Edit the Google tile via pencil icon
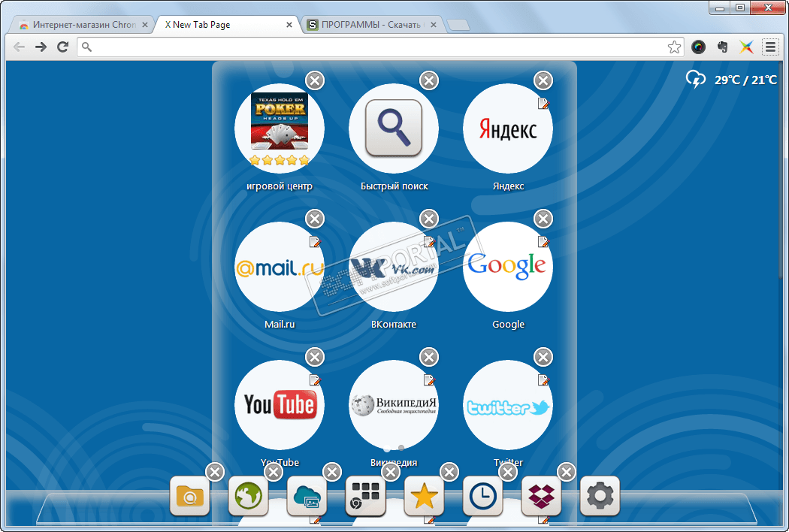The image size is (789, 532). click(x=543, y=242)
